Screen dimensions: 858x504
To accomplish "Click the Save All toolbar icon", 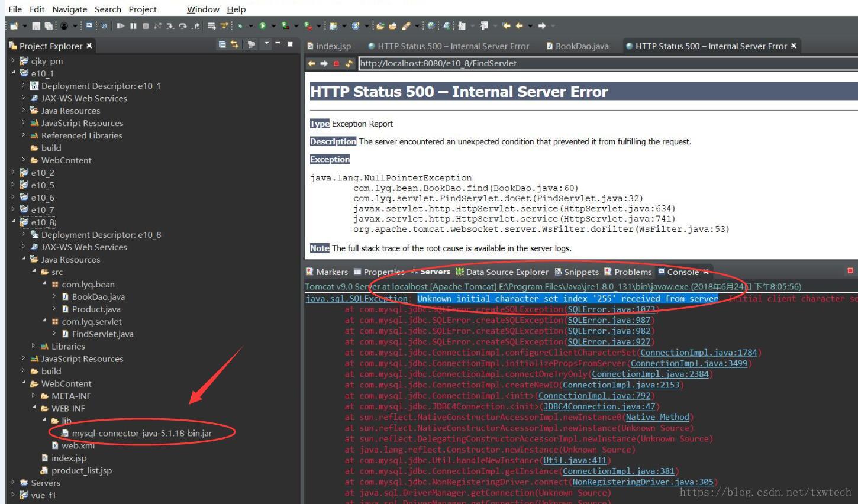I will (49, 25).
